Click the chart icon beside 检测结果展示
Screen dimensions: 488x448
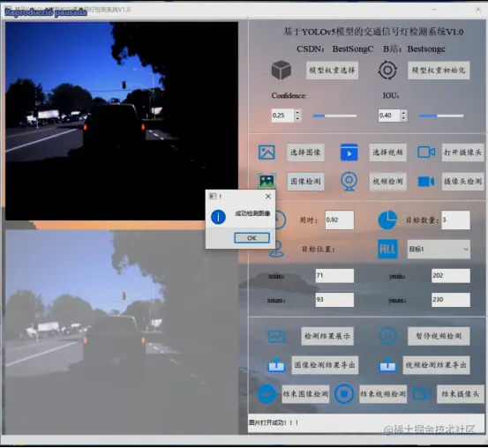(x=276, y=336)
